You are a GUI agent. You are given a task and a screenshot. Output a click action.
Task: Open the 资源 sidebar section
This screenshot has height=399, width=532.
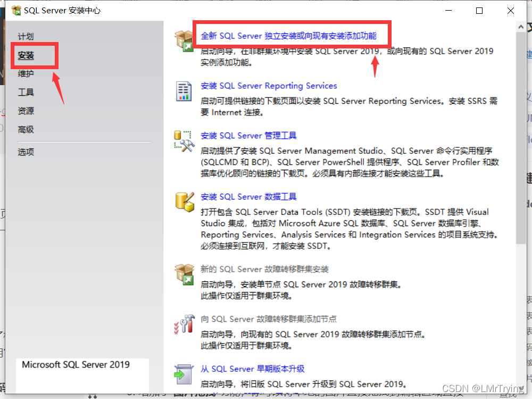pos(26,111)
